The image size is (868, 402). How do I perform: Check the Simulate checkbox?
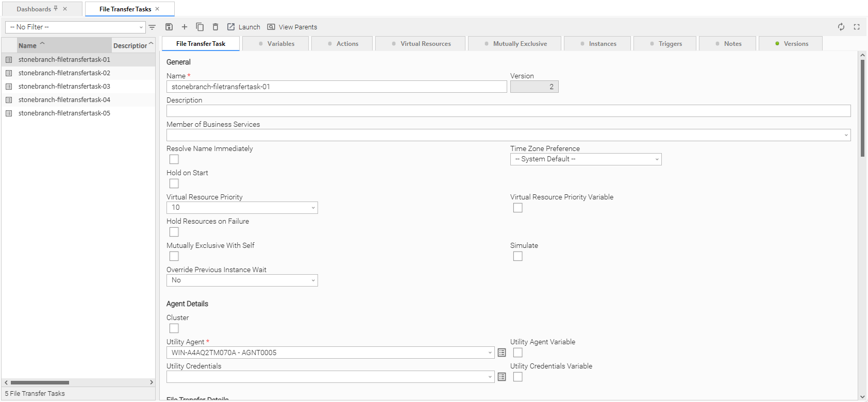(x=518, y=256)
